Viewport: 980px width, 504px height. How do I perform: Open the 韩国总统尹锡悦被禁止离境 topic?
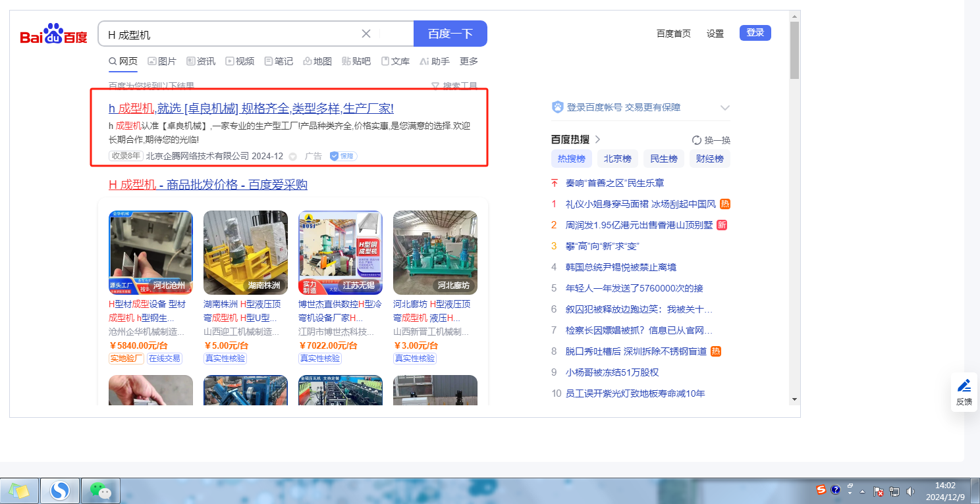(x=621, y=267)
